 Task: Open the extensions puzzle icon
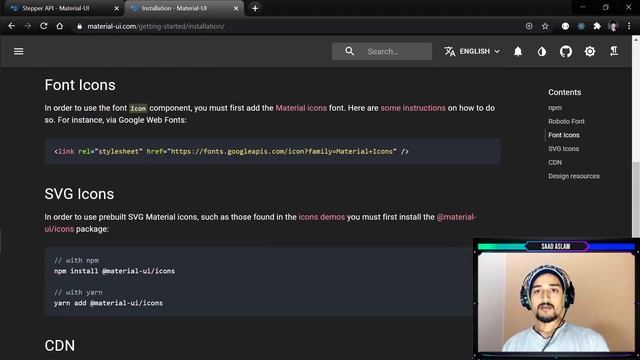pyautogui.click(x=597, y=26)
